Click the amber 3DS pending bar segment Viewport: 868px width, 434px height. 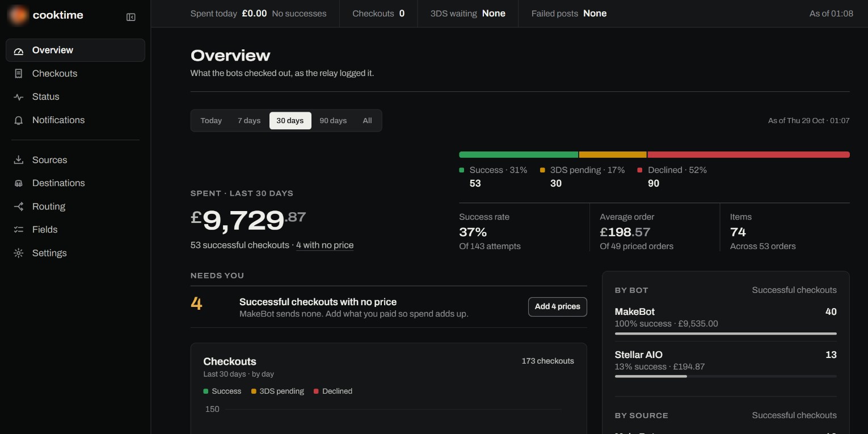click(x=613, y=154)
